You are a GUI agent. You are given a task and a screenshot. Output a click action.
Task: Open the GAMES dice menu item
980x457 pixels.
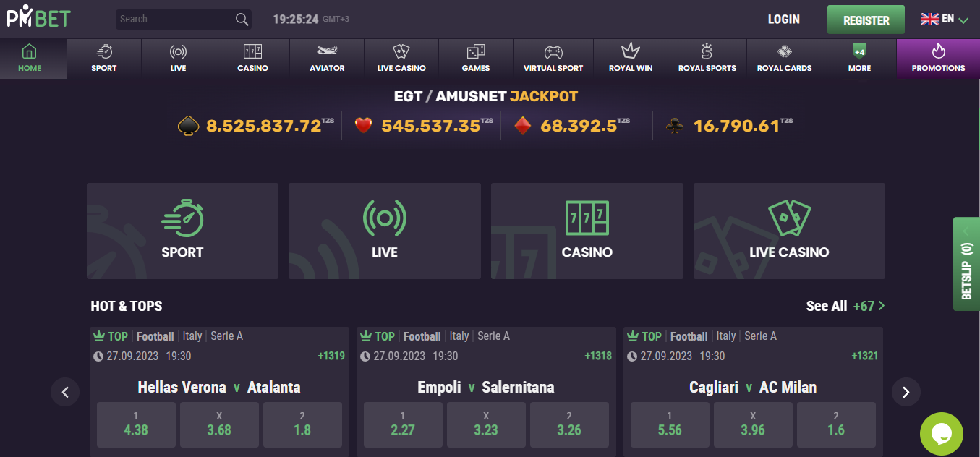476,59
